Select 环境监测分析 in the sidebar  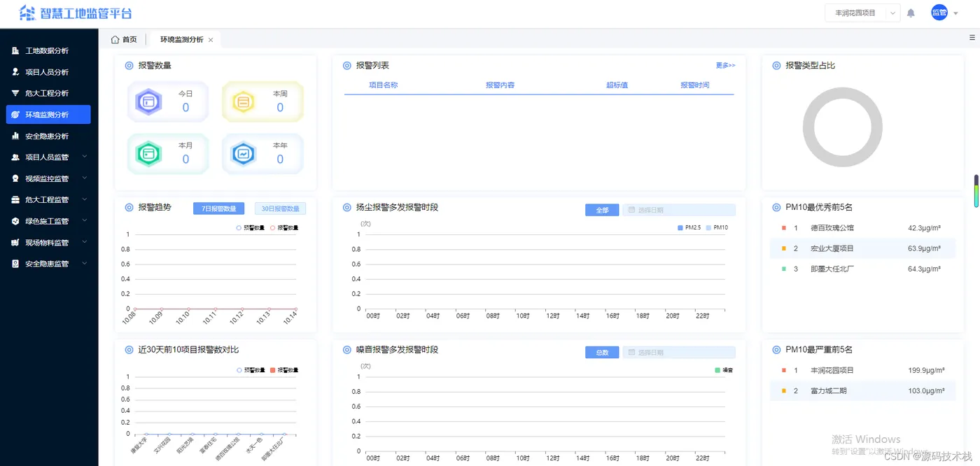click(x=48, y=115)
